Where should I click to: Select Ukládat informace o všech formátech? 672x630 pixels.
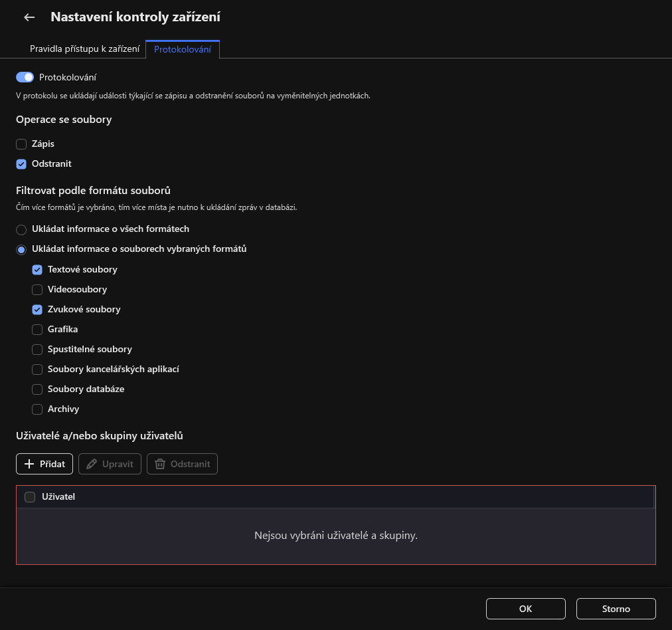(x=21, y=229)
